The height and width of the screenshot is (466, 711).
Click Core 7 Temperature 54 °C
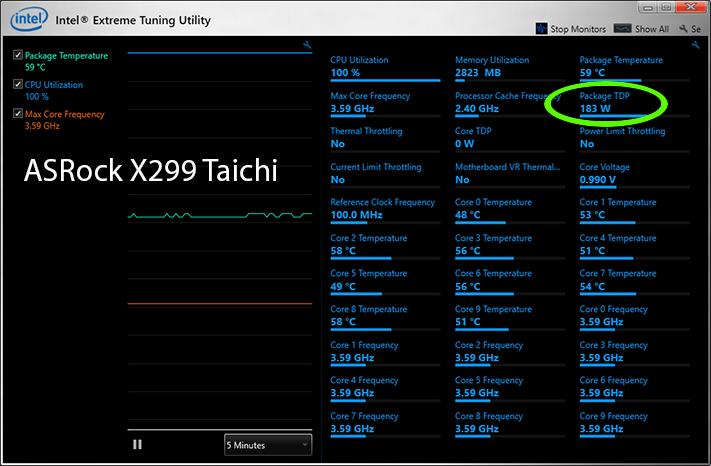tap(634, 282)
